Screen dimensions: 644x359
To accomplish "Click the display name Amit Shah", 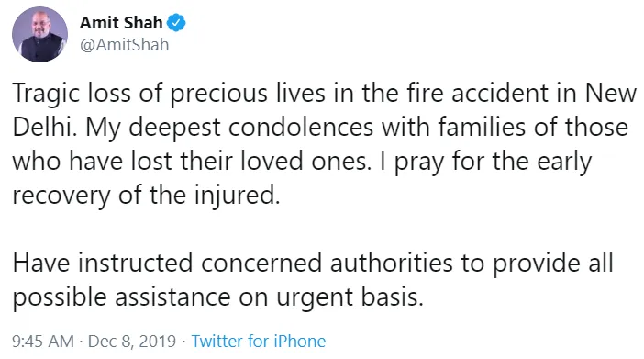I will pyautogui.click(x=121, y=23).
